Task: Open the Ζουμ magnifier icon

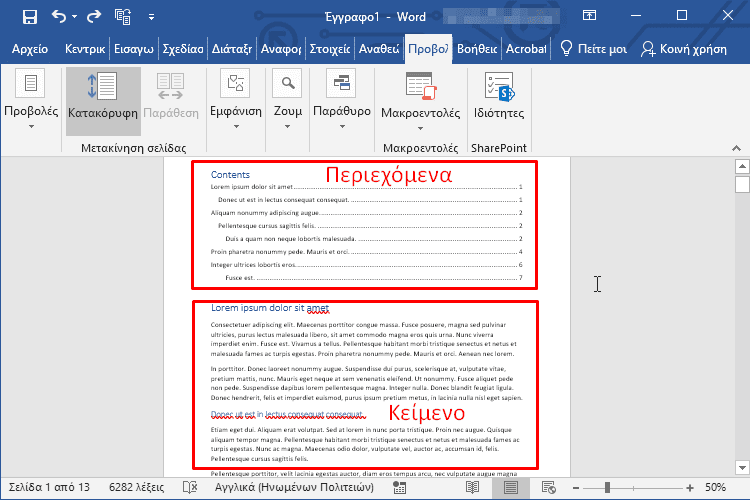Action: pyautogui.click(x=287, y=83)
